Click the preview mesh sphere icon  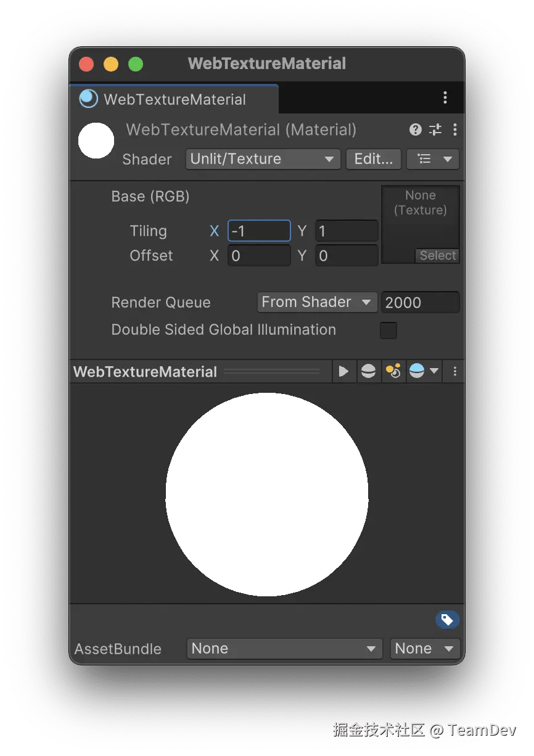click(368, 371)
